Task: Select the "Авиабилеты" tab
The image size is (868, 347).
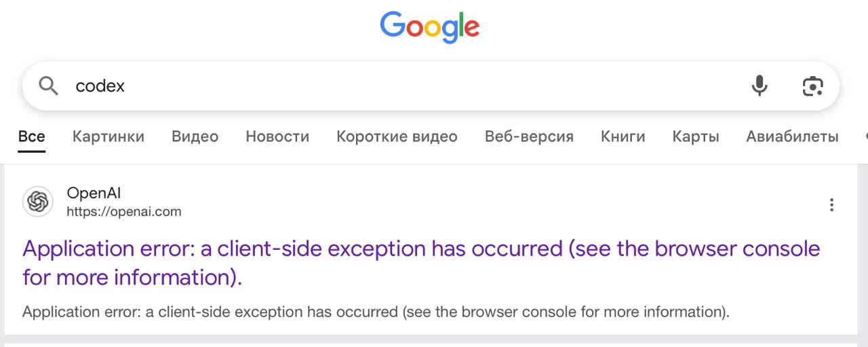Action: click(x=792, y=136)
